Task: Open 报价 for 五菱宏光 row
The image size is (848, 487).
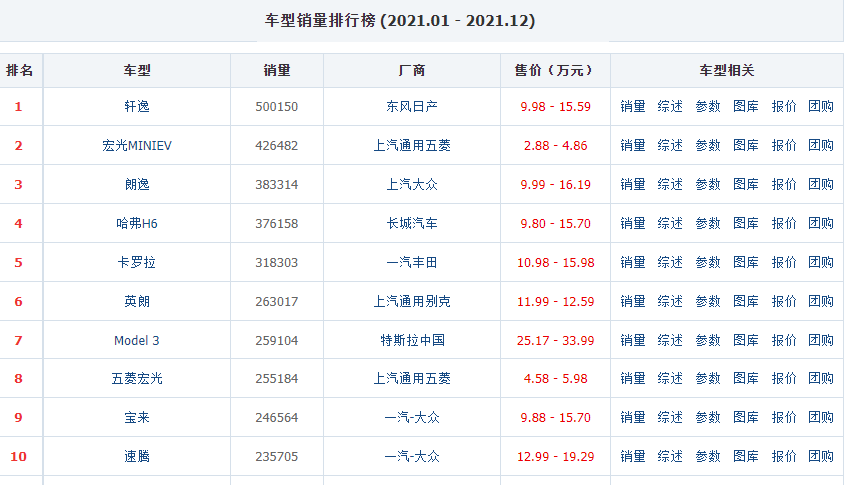Action: point(784,378)
